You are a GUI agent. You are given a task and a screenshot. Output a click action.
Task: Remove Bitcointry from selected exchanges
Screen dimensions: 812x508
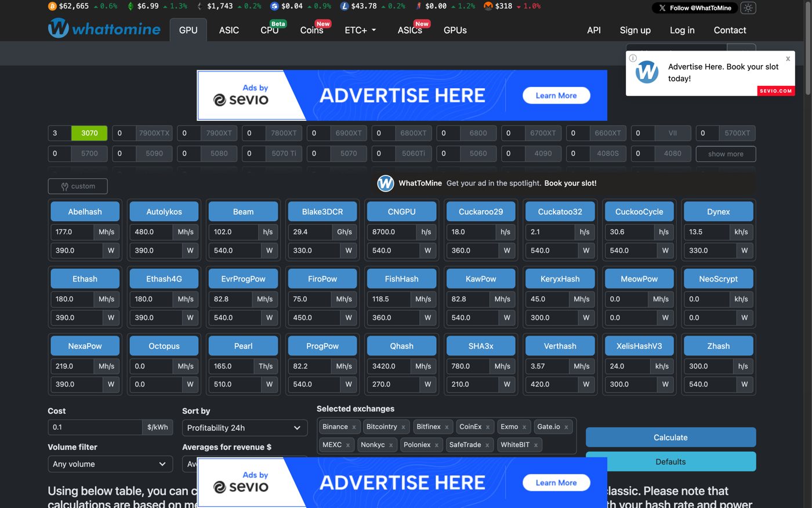click(x=403, y=427)
